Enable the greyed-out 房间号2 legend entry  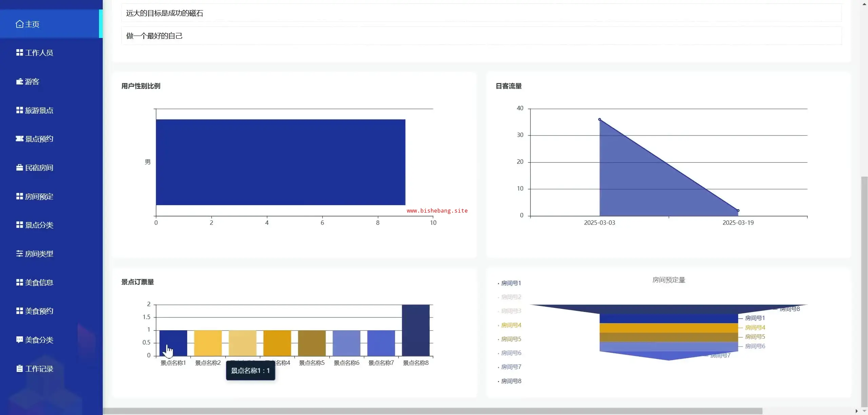(511, 297)
